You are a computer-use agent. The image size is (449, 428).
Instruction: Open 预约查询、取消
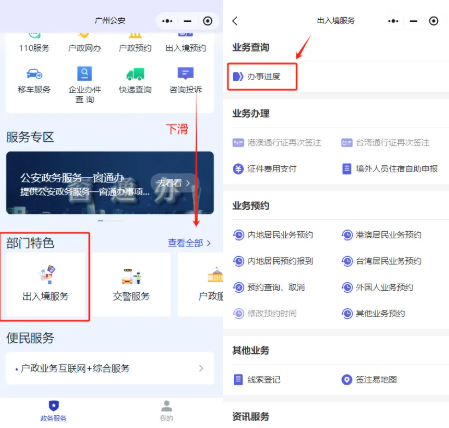[x=269, y=287]
